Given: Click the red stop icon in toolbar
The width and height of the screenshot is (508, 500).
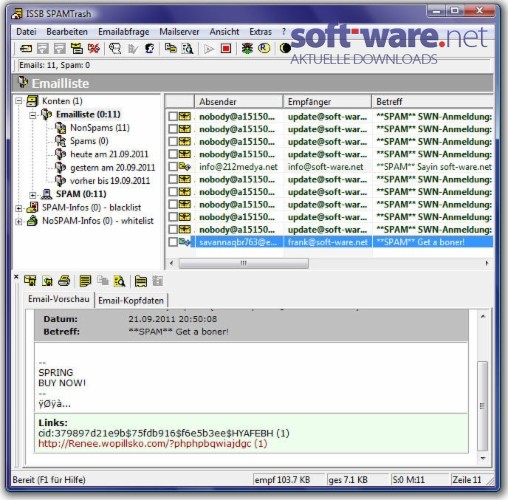Looking at the screenshot, I should [x=226, y=49].
